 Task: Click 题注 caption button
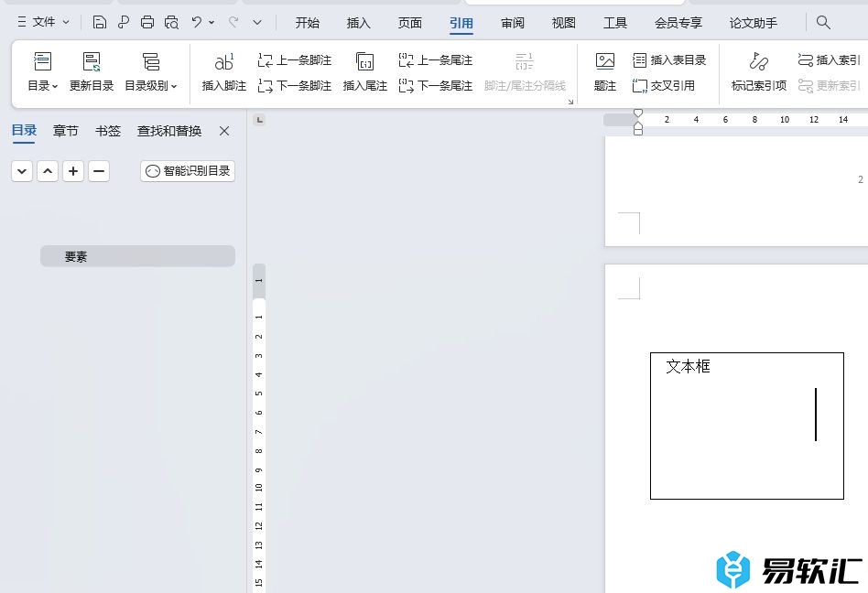604,71
